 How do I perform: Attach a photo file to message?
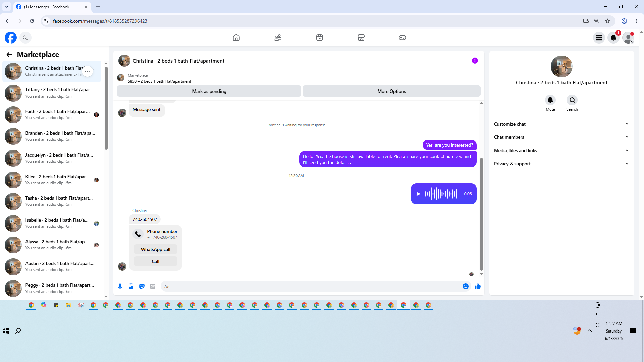pyautogui.click(x=131, y=286)
